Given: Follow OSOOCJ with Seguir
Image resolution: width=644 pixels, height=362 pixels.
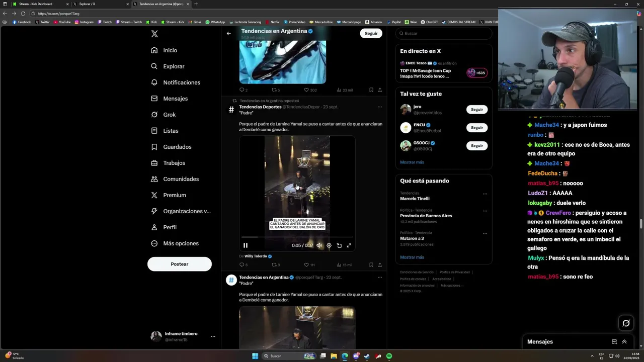Looking at the screenshot, I should (477, 146).
